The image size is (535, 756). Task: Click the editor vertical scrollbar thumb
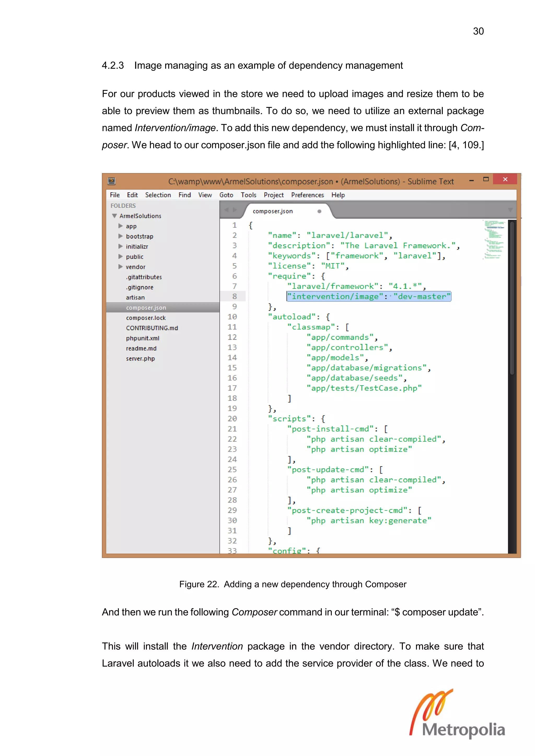[512, 298]
